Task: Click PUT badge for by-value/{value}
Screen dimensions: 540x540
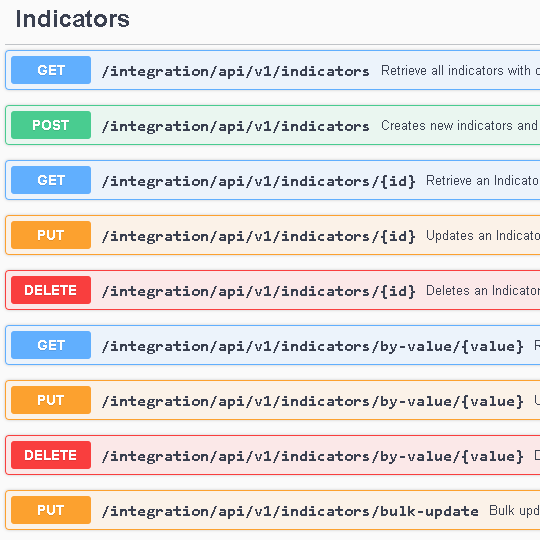Action: click(x=51, y=400)
